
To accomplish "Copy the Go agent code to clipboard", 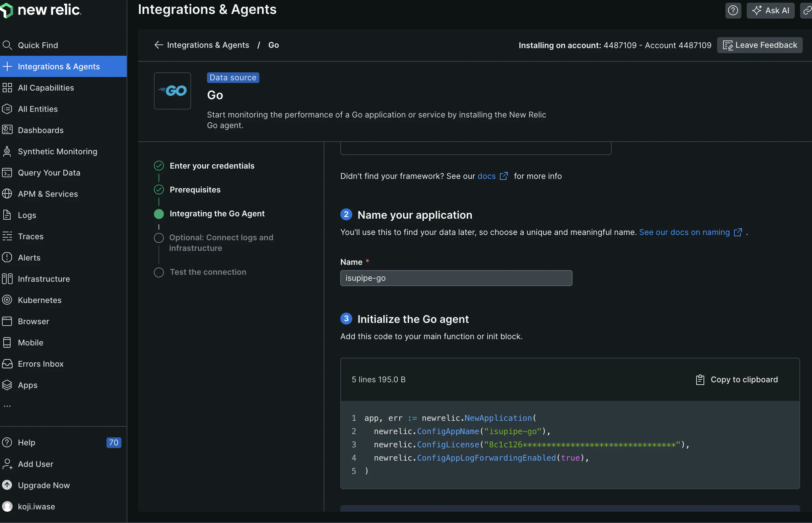I will click(x=737, y=379).
